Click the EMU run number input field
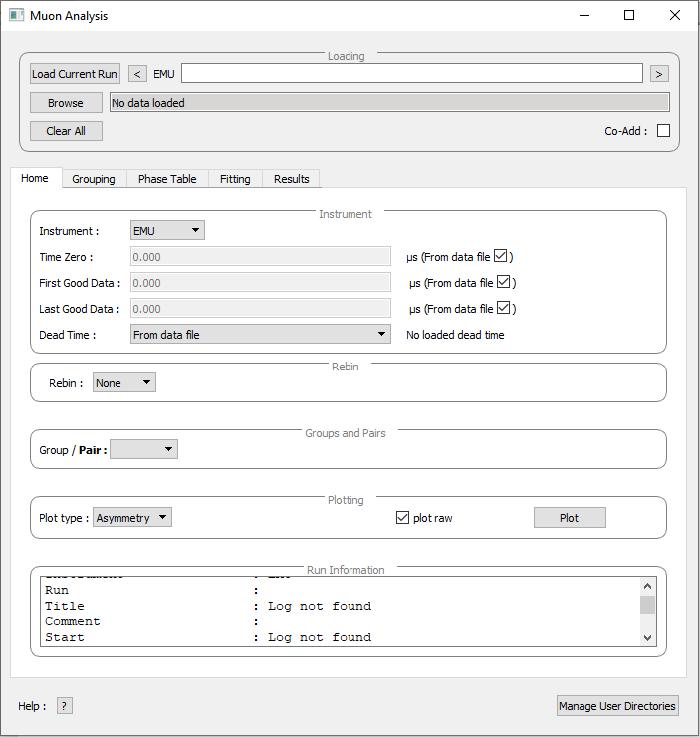The image size is (700, 737). tap(411, 74)
